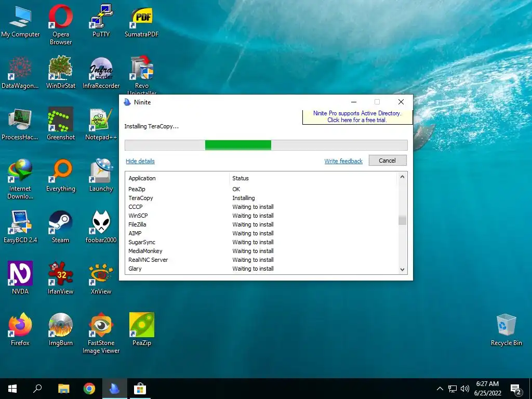The width and height of the screenshot is (532, 399).
Task: Click the details list scrollbar thumb
Action: [402, 220]
